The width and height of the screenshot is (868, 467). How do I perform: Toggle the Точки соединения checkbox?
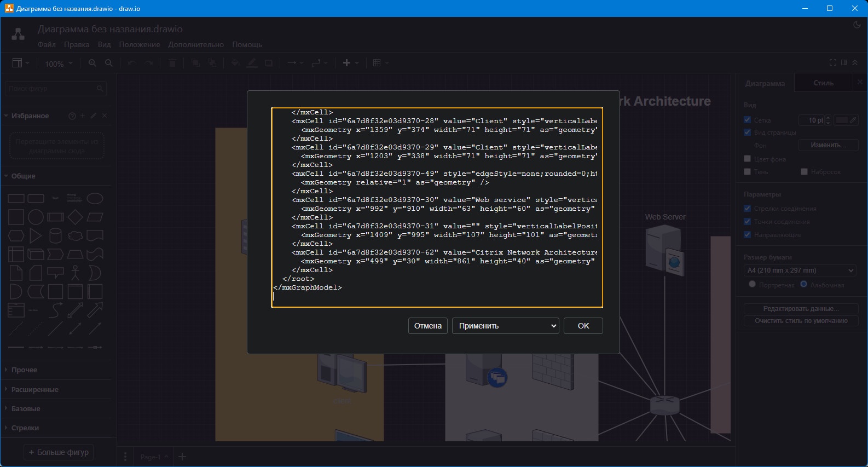pyautogui.click(x=747, y=222)
